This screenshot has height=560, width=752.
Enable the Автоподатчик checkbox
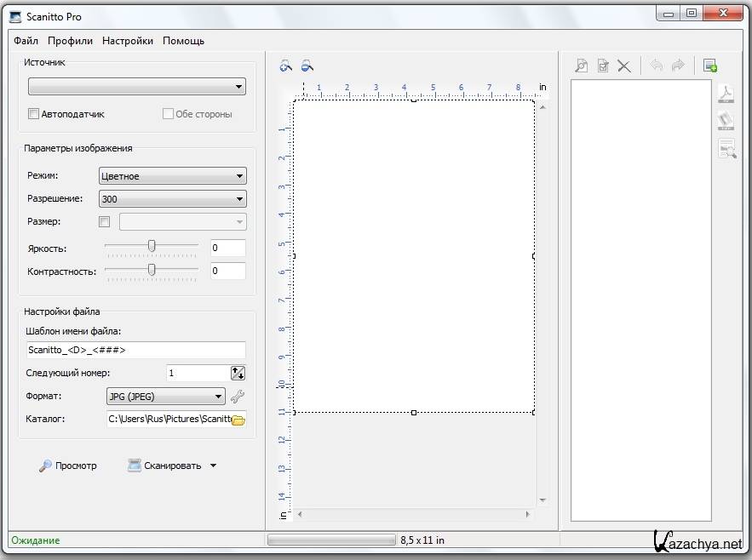coord(34,114)
